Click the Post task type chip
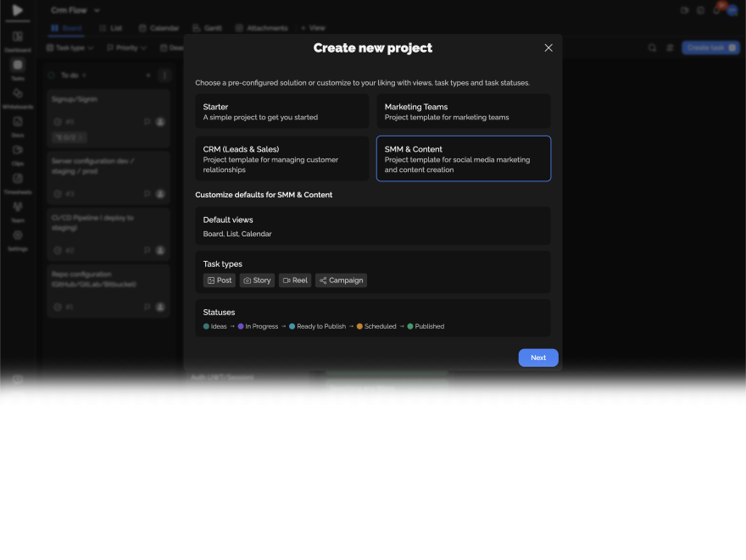Screen dimensions: 746x560 220,280
